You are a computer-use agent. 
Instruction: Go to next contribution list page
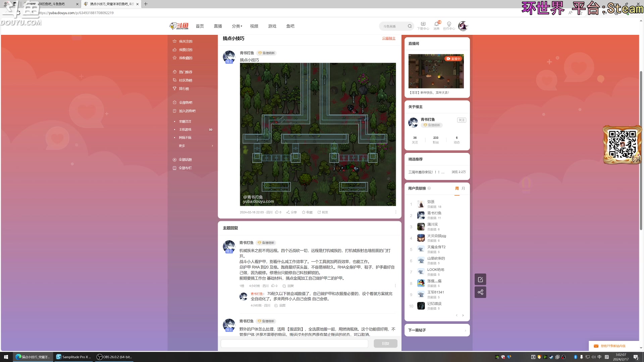click(463, 315)
